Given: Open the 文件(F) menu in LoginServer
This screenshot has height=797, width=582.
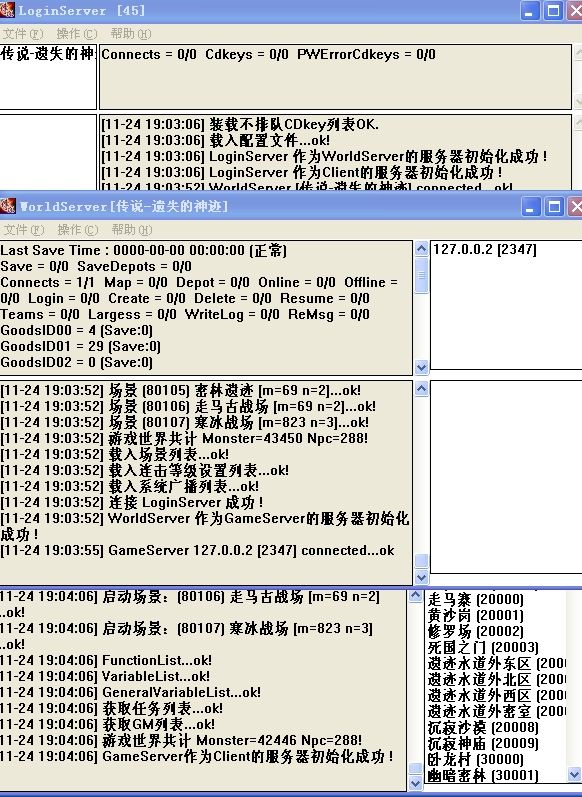Looking at the screenshot, I should (x=23, y=34).
